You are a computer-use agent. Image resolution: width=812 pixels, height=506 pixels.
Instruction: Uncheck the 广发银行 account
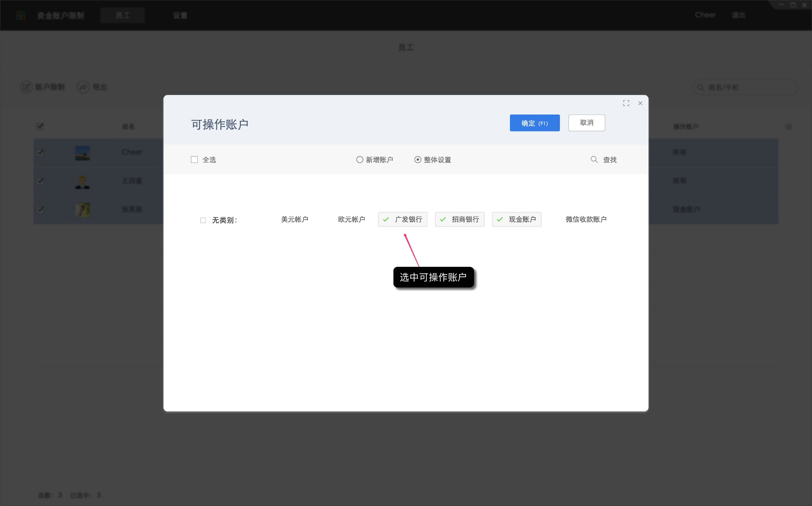[x=402, y=219]
